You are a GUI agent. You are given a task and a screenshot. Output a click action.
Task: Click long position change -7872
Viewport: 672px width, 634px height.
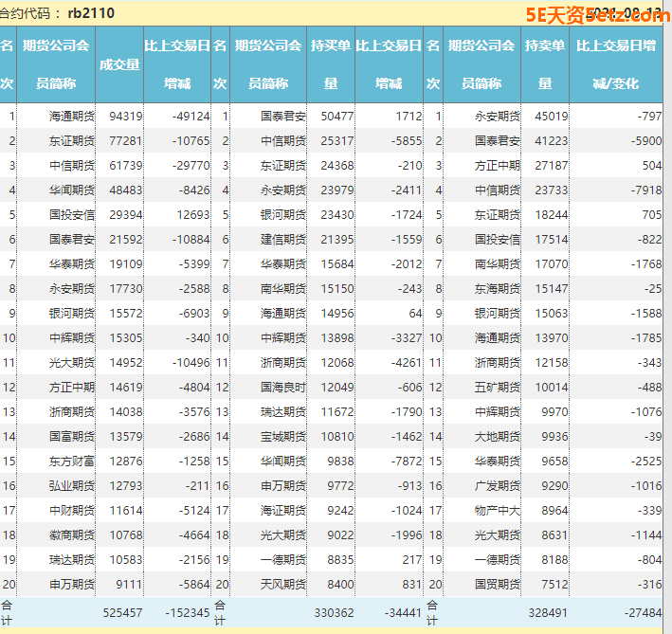(407, 462)
